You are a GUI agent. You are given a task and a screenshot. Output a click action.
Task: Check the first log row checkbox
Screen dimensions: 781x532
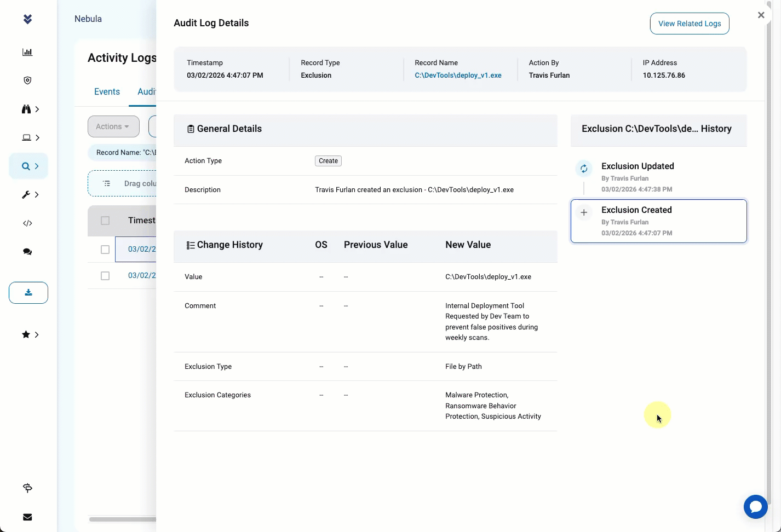[x=105, y=250]
